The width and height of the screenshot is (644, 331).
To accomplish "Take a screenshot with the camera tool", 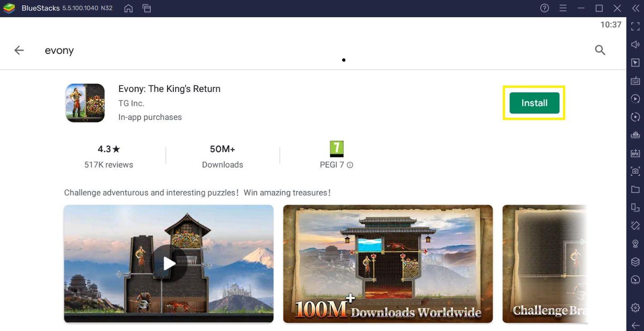I will [x=635, y=171].
